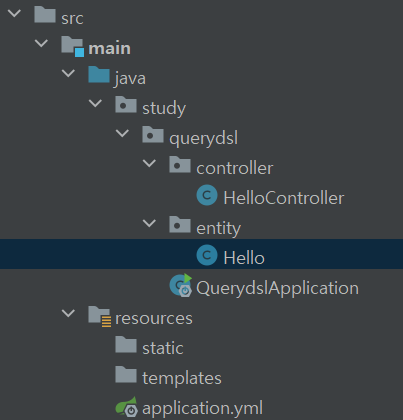
Task: Collapse the study package chevron
Action: [x=95, y=104]
